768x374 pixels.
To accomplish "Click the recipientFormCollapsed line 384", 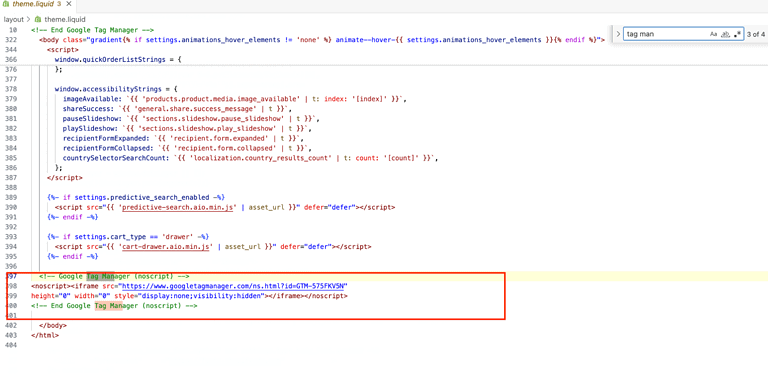I will click(187, 148).
